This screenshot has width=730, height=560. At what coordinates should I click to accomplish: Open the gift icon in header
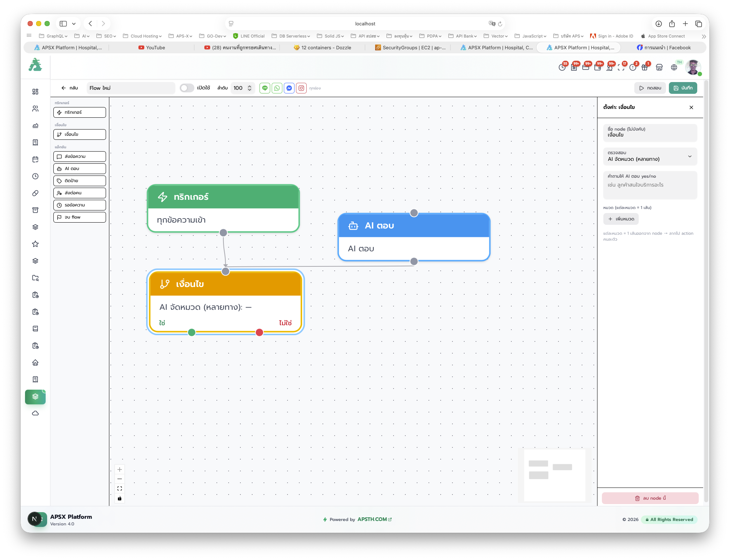click(645, 67)
